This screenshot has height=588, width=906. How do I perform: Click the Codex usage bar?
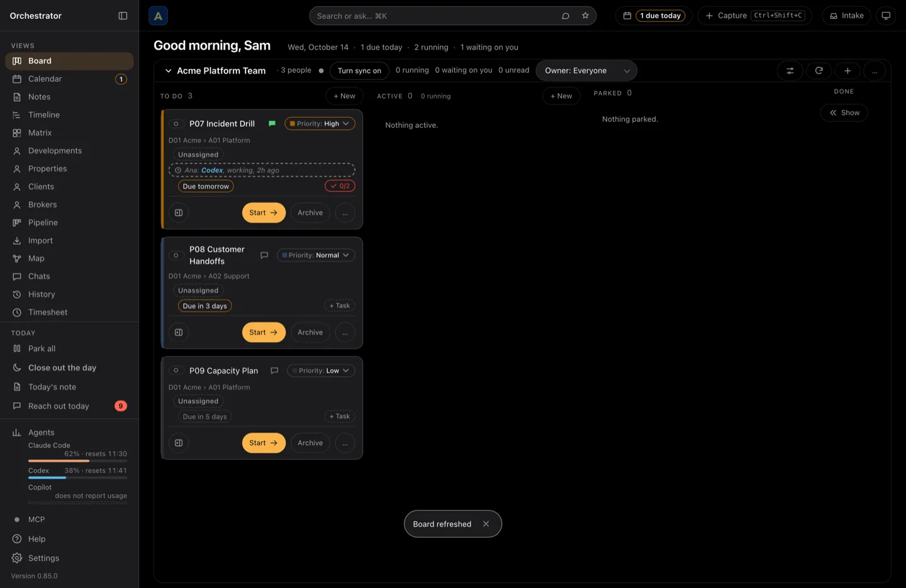[x=77, y=478]
